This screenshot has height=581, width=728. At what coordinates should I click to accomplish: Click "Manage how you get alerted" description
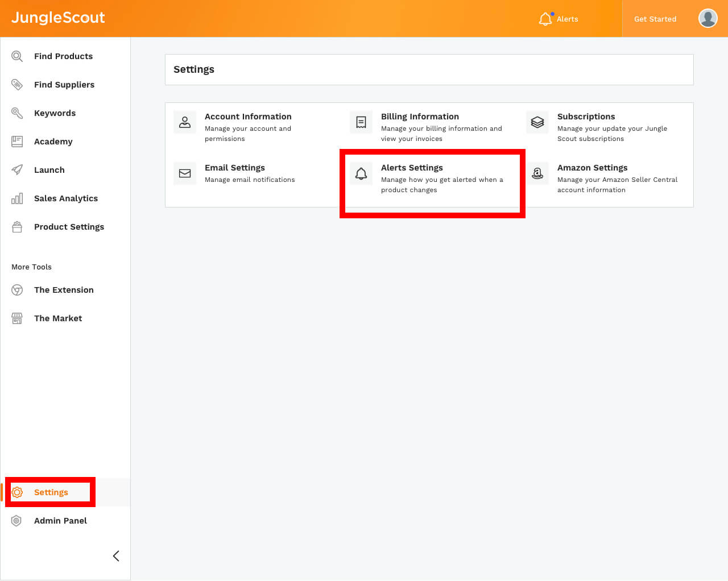click(x=442, y=185)
